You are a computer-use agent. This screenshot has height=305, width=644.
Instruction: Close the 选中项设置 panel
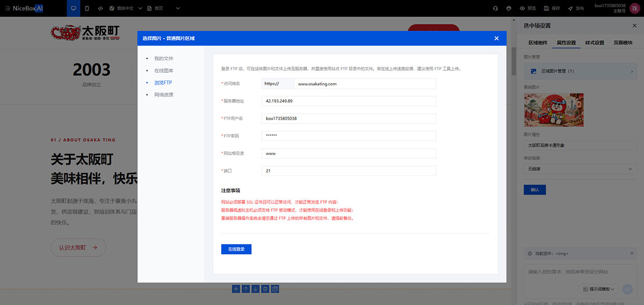(x=634, y=25)
